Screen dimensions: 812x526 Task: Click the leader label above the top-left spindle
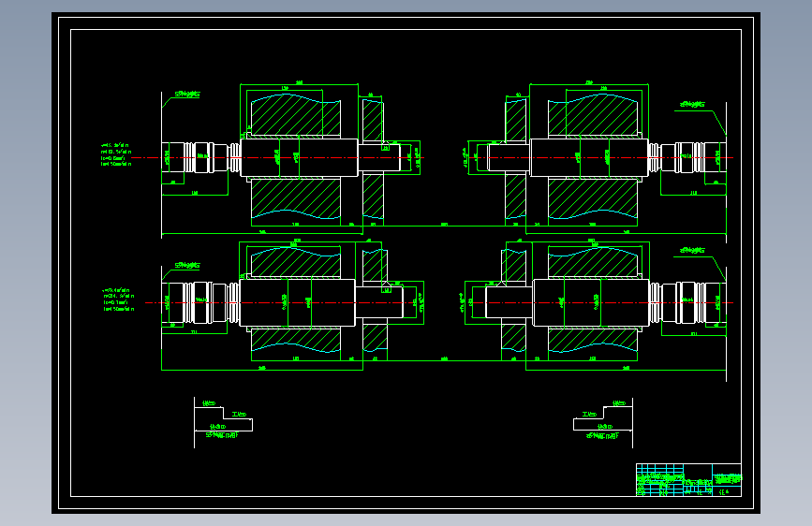click(187, 95)
